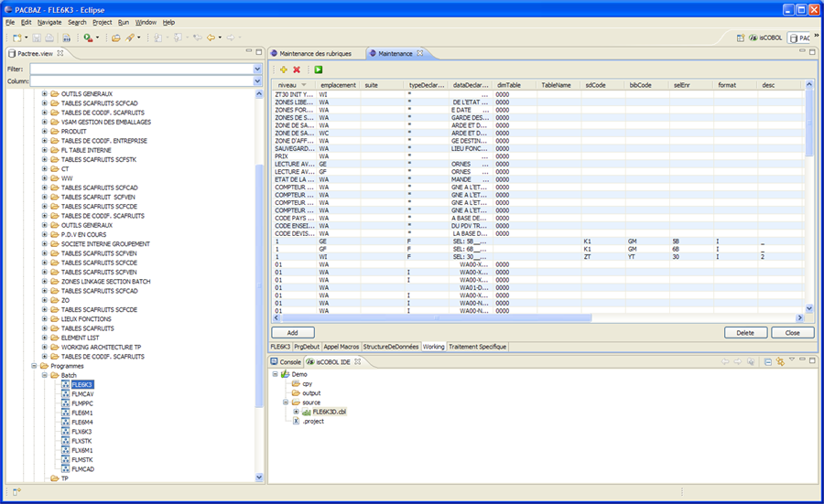The height and width of the screenshot is (504, 824).
Task: Select the StructureDeDonnées bottom tab
Action: click(390, 347)
